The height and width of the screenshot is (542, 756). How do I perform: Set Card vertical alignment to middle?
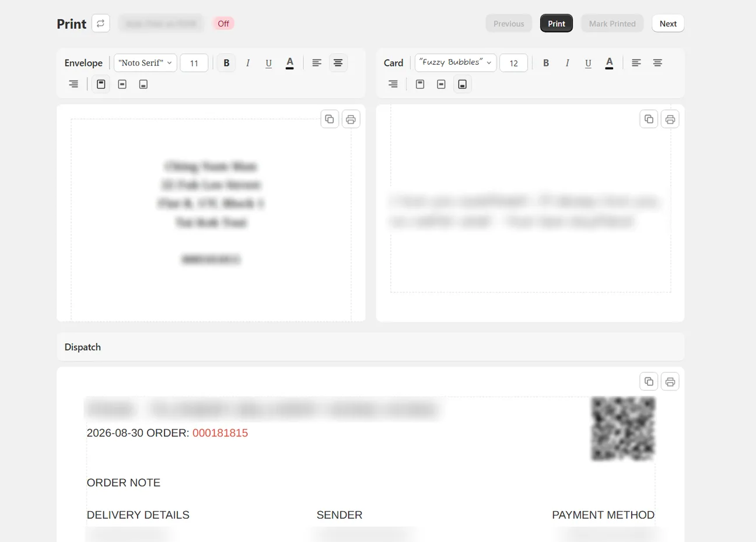[441, 84]
